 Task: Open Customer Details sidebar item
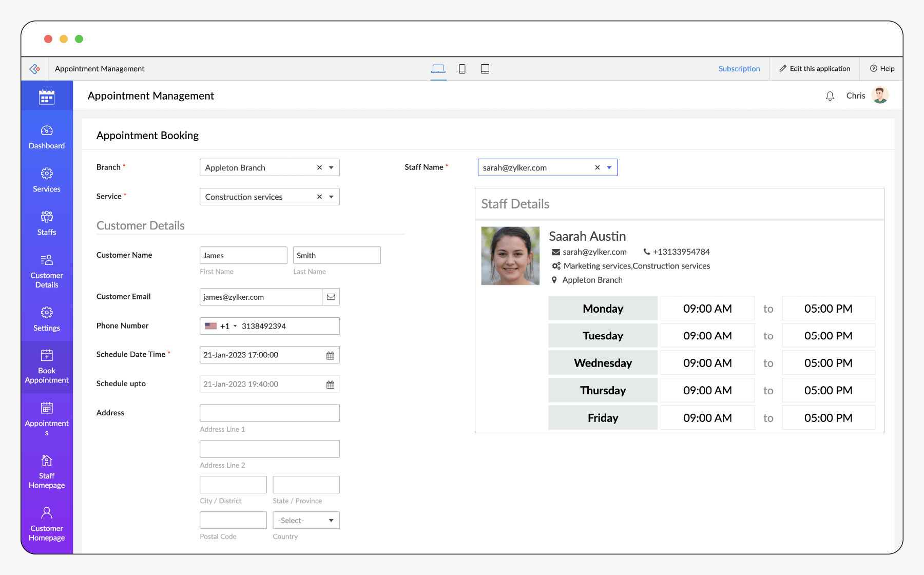[x=47, y=271]
